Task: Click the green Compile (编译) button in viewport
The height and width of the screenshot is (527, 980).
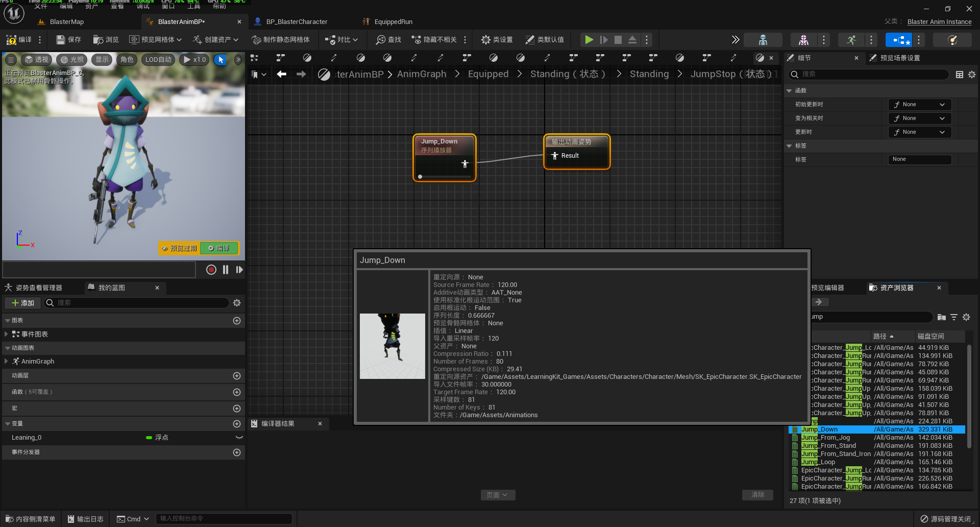Action: pos(218,248)
